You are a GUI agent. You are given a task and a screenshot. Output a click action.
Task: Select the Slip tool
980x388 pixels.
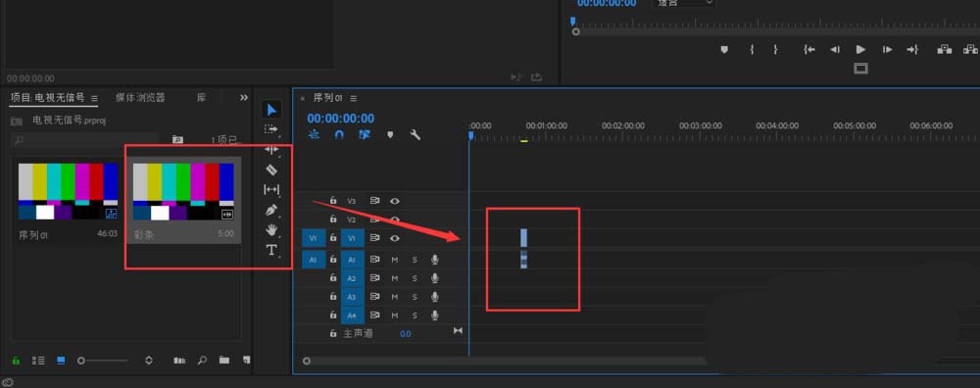click(271, 189)
